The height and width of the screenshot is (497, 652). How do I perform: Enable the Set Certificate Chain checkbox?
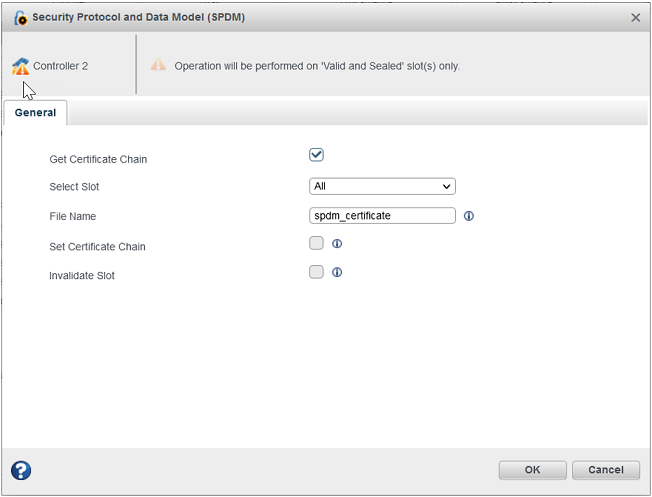pos(317,243)
